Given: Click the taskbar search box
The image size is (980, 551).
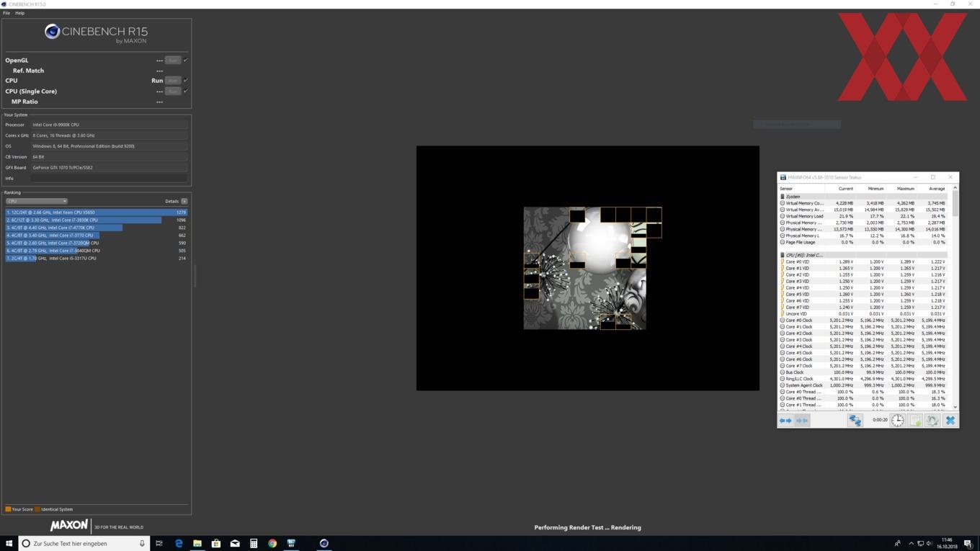Looking at the screenshot, I should (84, 543).
